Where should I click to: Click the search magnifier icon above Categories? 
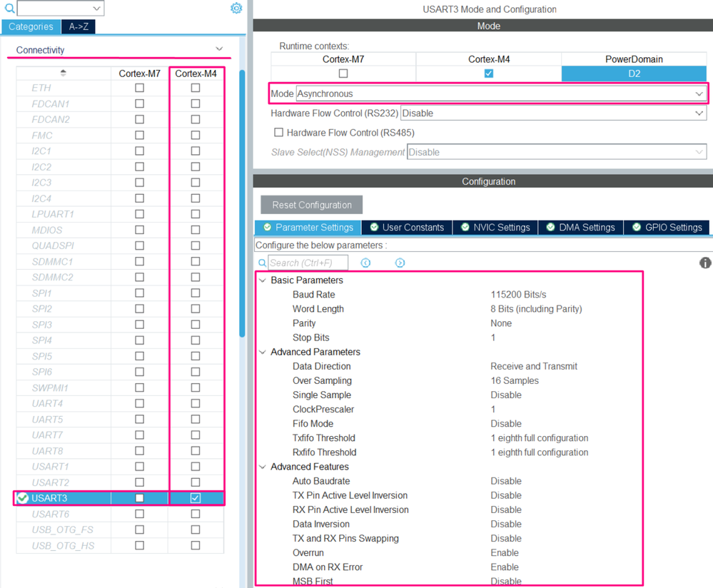[9, 8]
